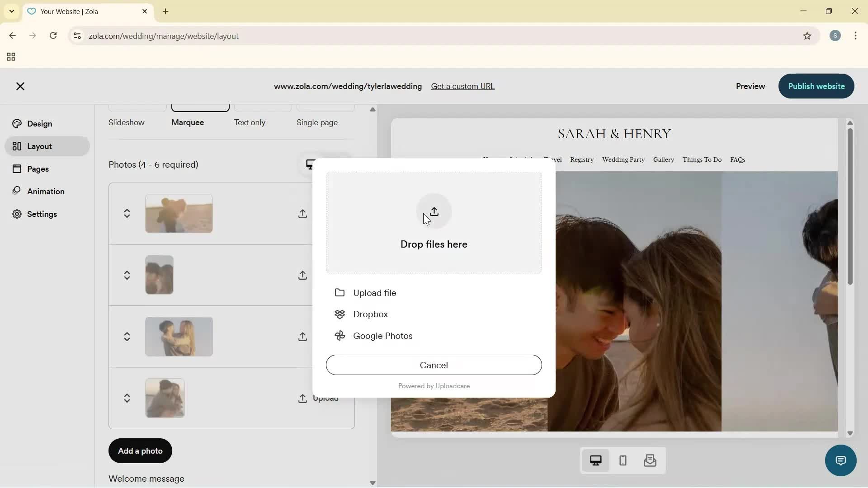868x488 pixels.
Task: Open the Settings panel in the sidebar
Action: coord(43,214)
